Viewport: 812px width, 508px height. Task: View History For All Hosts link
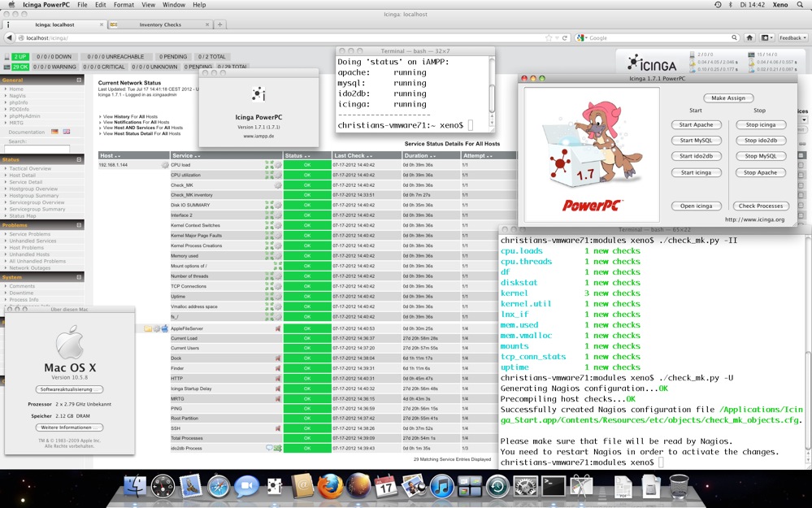pyautogui.click(x=130, y=116)
